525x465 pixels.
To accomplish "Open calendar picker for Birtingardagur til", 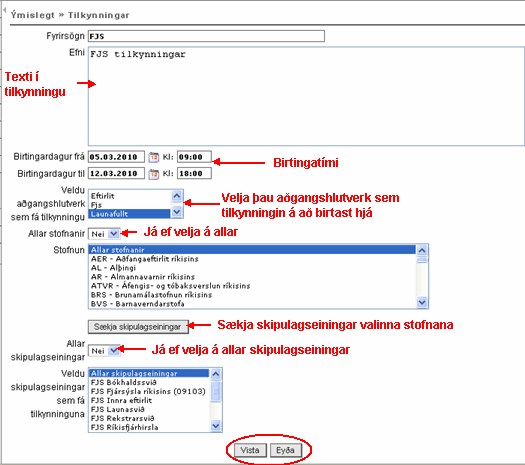I will 154,174.
